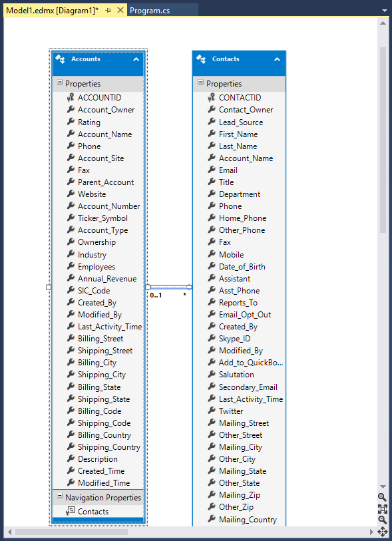The height and width of the screenshot is (541, 392).
Task: Click the scroll up arrow
Action: pyautogui.click(x=383, y=23)
